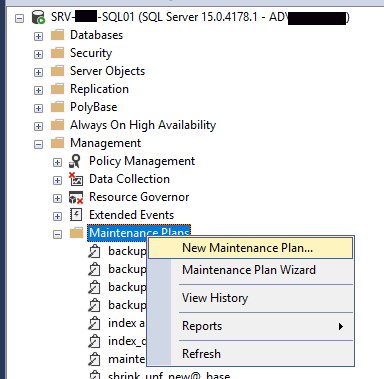Click the third backup plan icon
Image resolution: width=384 pixels, height=379 pixels.
coord(94,287)
